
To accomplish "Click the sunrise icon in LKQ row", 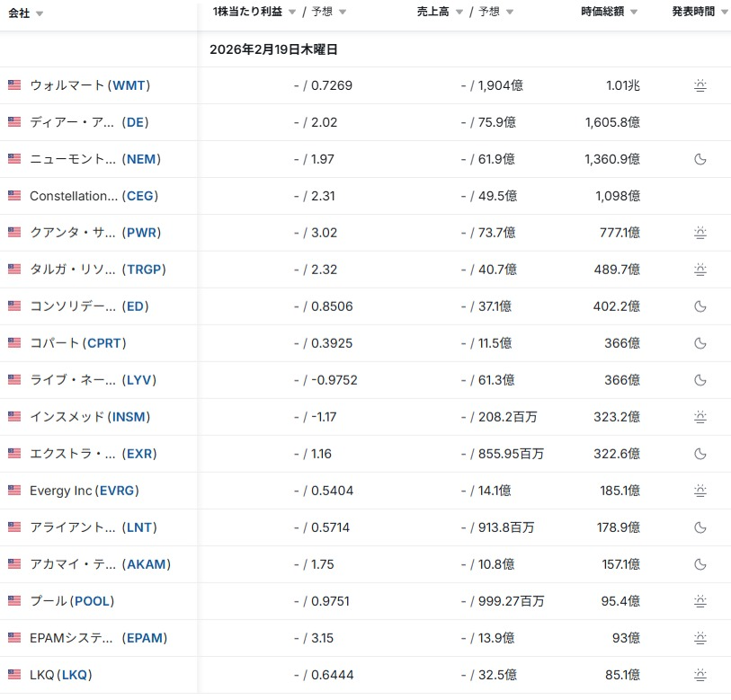I will tap(700, 675).
